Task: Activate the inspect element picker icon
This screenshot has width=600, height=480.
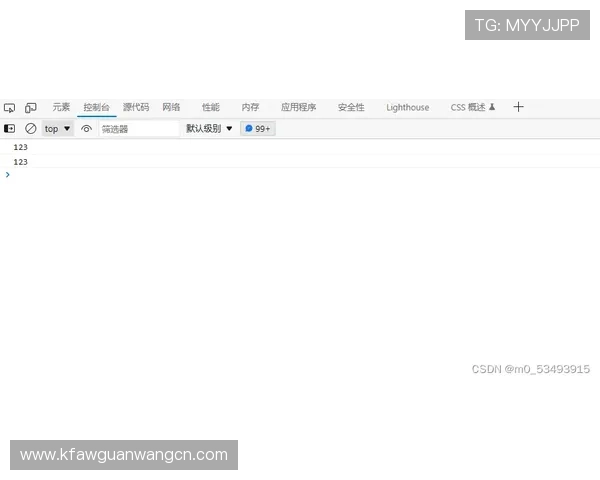Action: (x=9, y=108)
